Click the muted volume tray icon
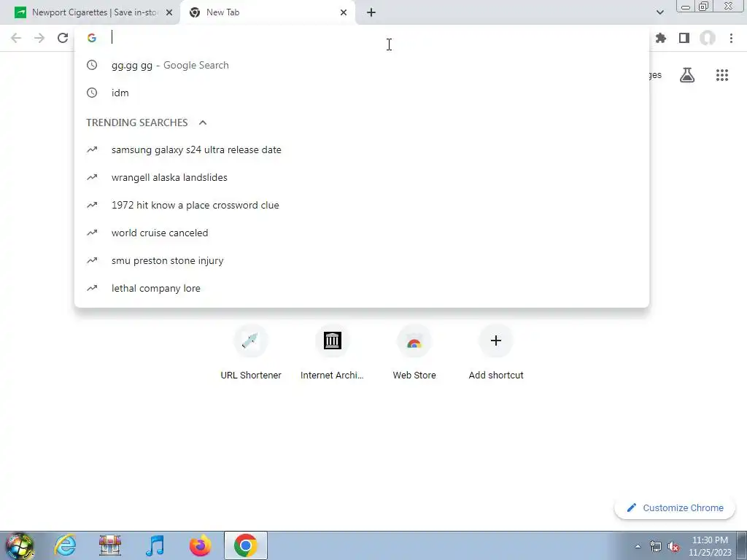This screenshot has height=560, width=747. click(673, 547)
